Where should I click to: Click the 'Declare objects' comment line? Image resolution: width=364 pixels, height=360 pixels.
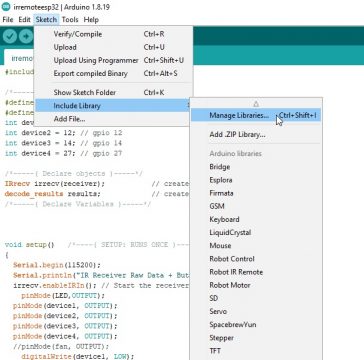pyautogui.click(x=74, y=174)
